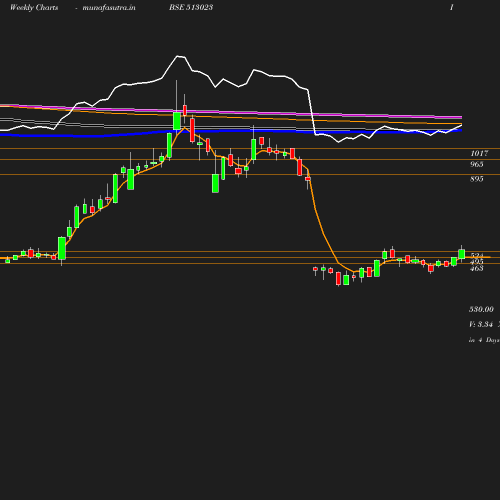Image resolution: width=500 pixels, height=500 pixels.
Task: Click the "V: 3.34" volume reading
Action: pos(481,324)
